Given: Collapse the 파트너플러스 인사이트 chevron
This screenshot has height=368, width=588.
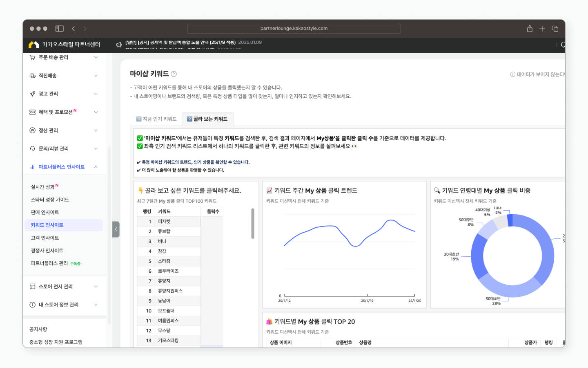Looking at the screenshot, I should (96, 167).
